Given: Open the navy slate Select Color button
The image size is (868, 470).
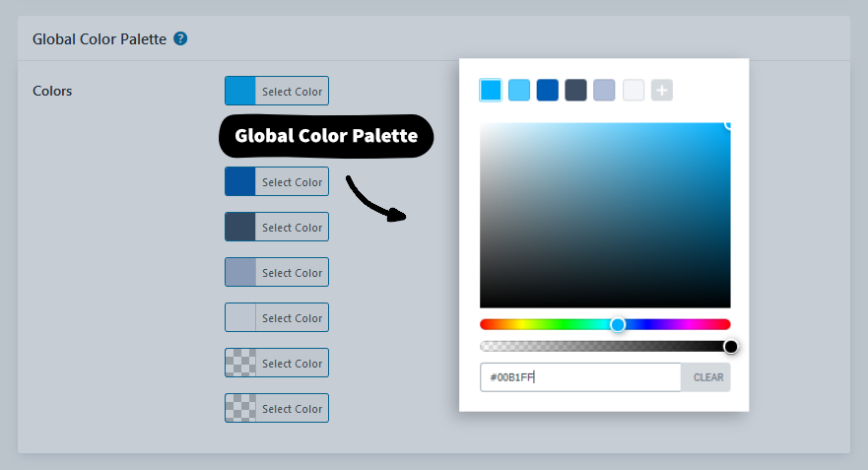Looking at the screenshot, I should pyautogui.click(x=277, y=228).
